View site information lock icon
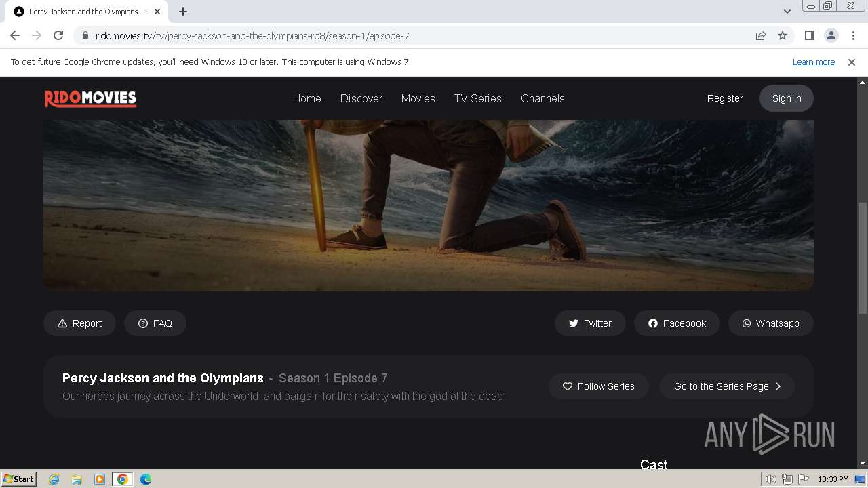Viewport: 868px width, 488px height. (x=85, y=35)
